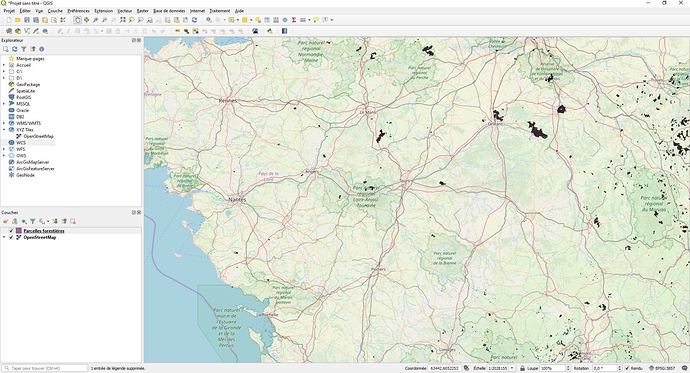Open the Traitement menu
The width and height of the screenshot is (690, 373).
220,11
